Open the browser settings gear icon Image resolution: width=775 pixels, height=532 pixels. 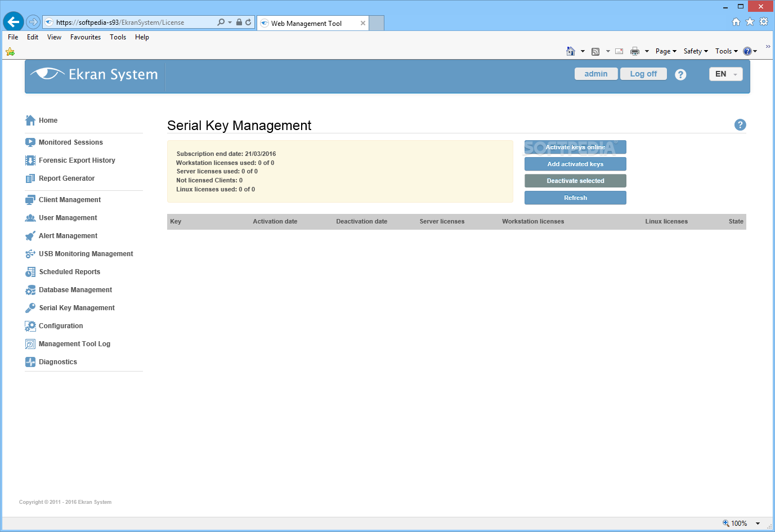(764, 21)
